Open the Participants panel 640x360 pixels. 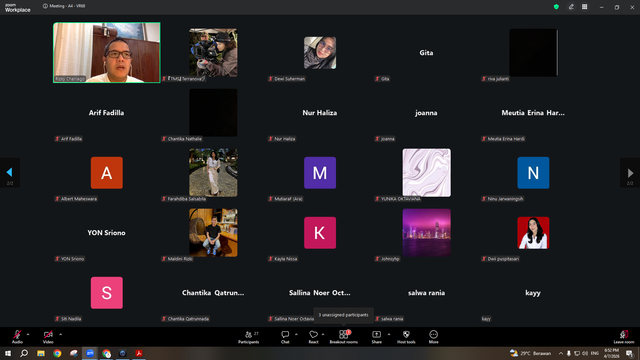[x=249, y=337]
